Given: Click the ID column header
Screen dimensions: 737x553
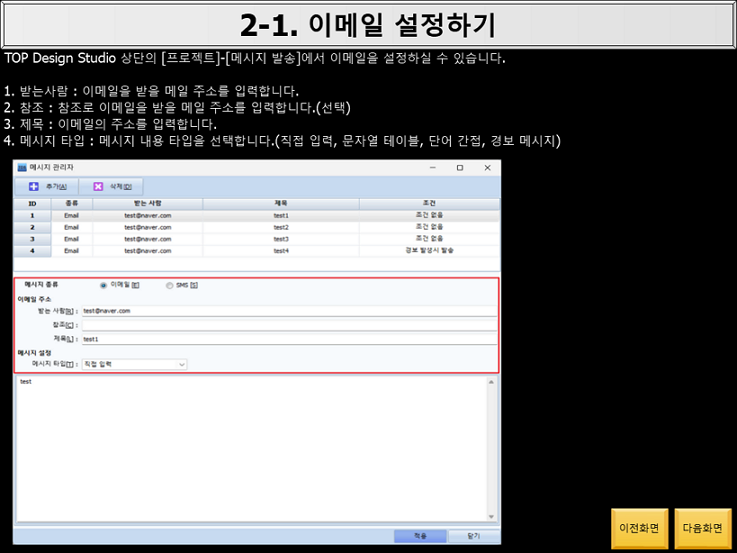Looking at the screenshot, I should tap(32, 203).
